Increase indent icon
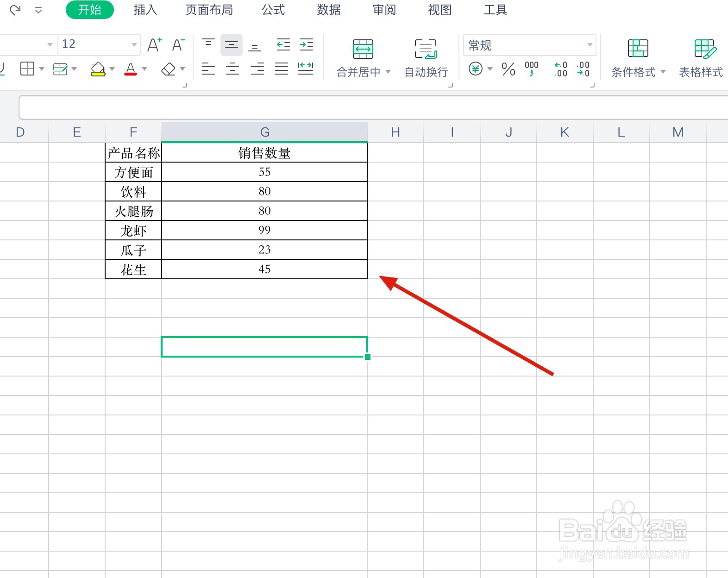This screenshot has width=728, height=578. point(307,45)
